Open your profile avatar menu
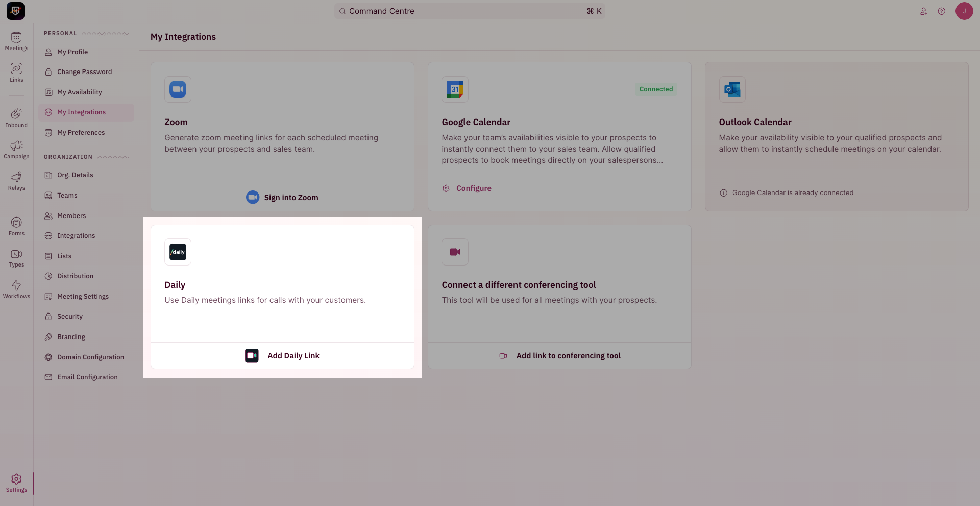The height and width of the screenshot is (506, 980). pyautogui.click(x=964, y=11)
